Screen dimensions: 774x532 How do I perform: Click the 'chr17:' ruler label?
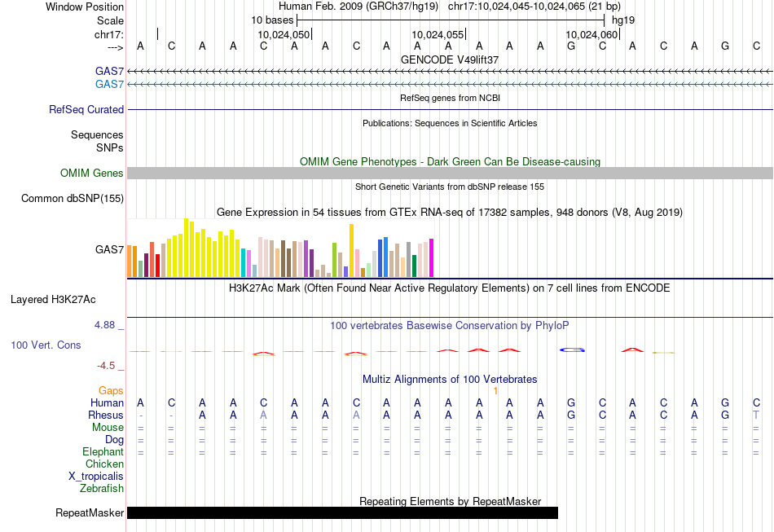click(x=109, y=34)
